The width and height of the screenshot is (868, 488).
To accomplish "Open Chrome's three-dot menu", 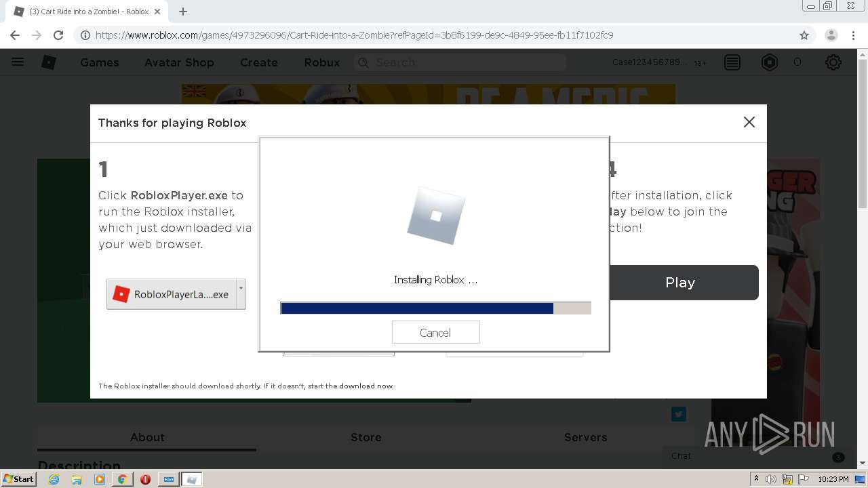I will click(854, 35).
